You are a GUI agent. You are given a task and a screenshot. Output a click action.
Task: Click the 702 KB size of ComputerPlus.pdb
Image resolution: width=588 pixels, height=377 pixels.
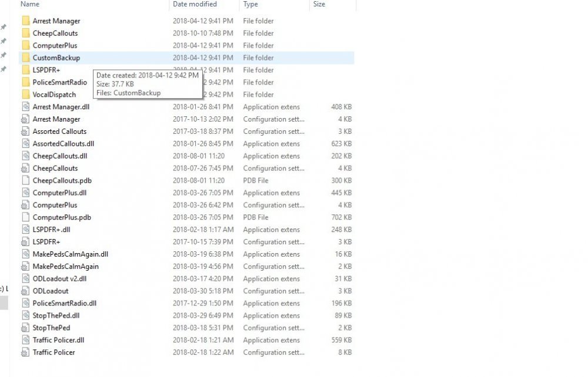point(341,217)
